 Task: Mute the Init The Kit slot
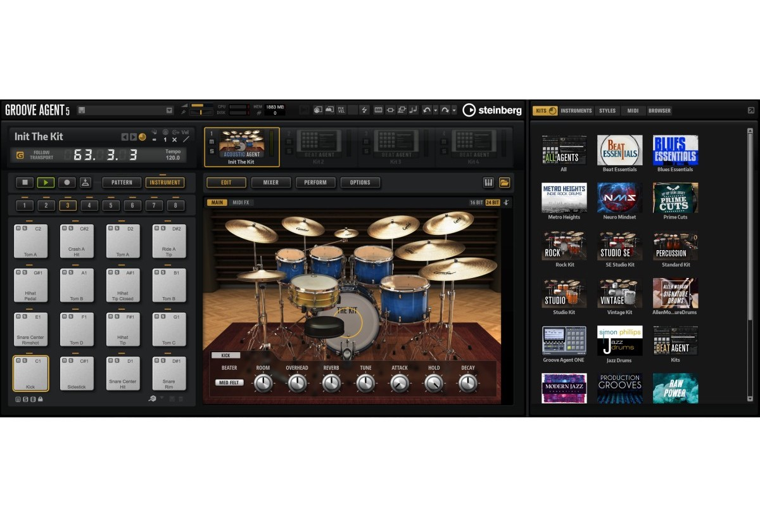tap(212, 142)
